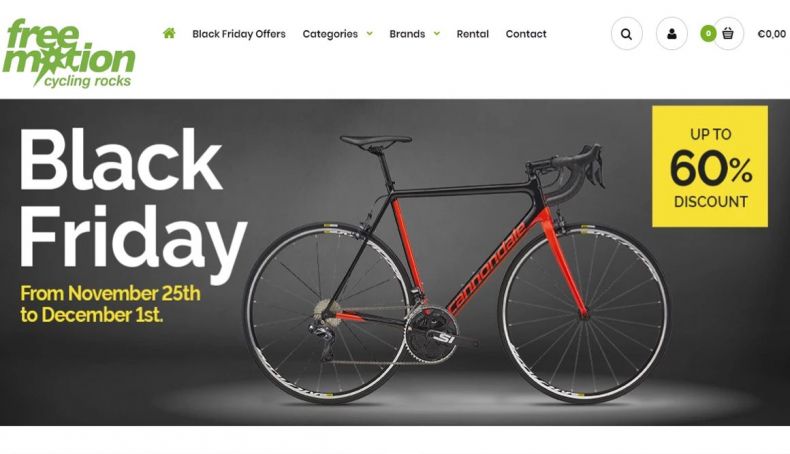Click the €0,00 cart total
The width and height of the screenshot is (790, 454).
pyautogui.click(x=771, y=34)
